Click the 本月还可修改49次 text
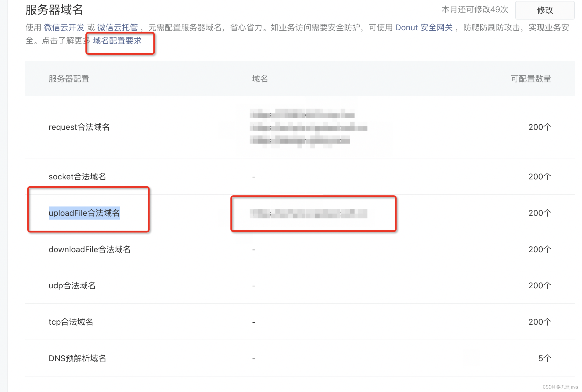This screenshot has width=582, height=392. point(475,10)
